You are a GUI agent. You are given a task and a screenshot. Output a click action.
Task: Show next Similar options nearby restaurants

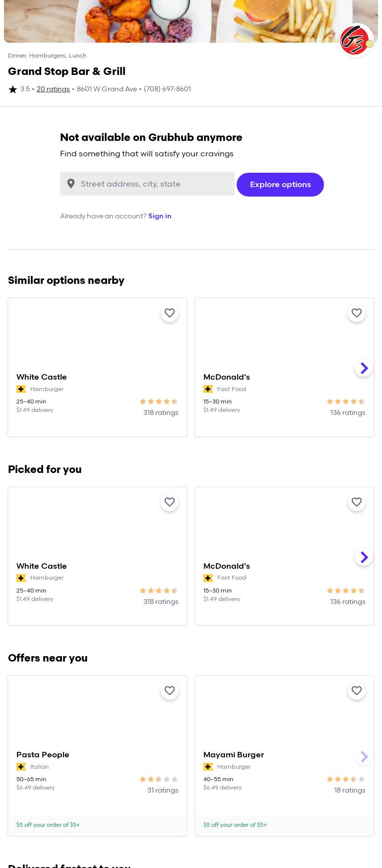coord(364,368)
